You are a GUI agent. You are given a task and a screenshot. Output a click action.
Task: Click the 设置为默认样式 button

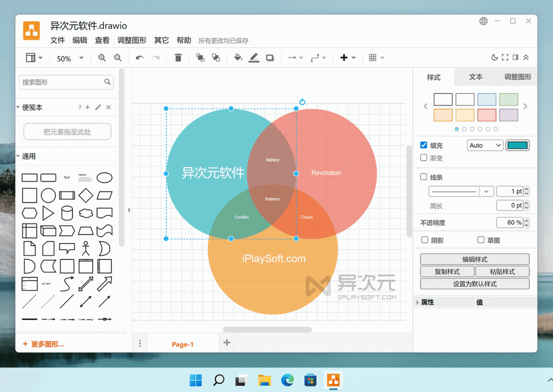click(x=475, y=284)
